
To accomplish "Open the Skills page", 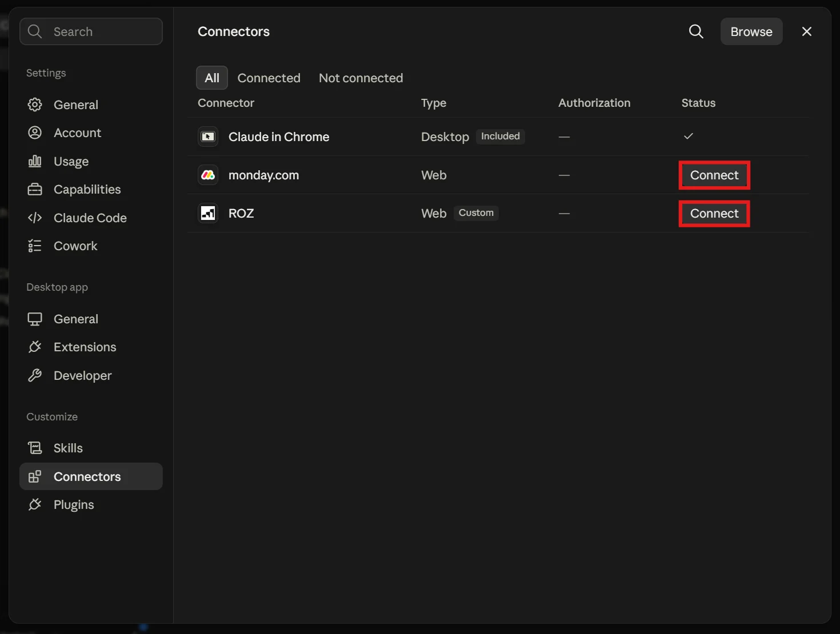I will click(91, 448).
